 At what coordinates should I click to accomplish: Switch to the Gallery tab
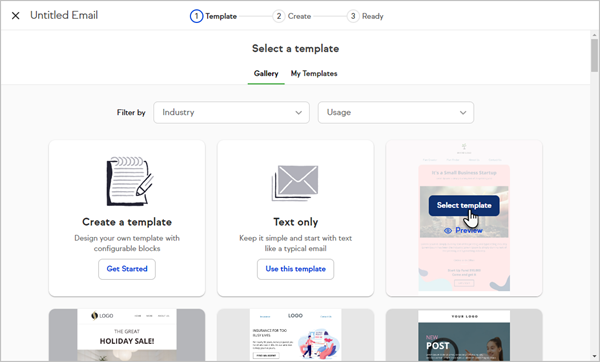pos(266,73)
